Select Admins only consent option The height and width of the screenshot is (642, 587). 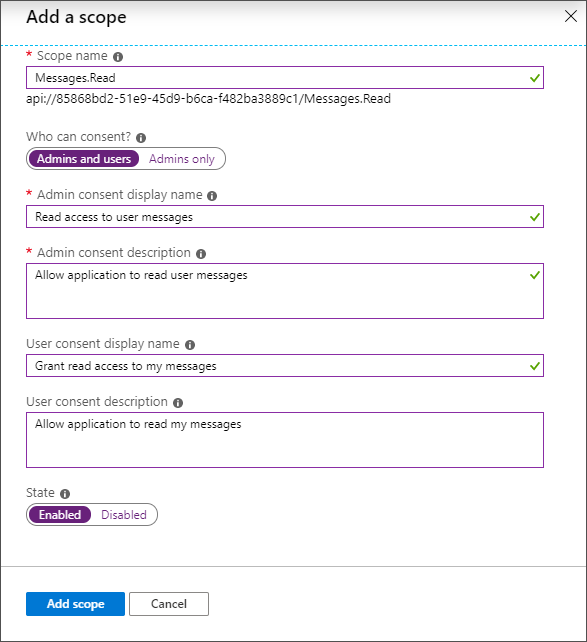[x=182, y=159]
